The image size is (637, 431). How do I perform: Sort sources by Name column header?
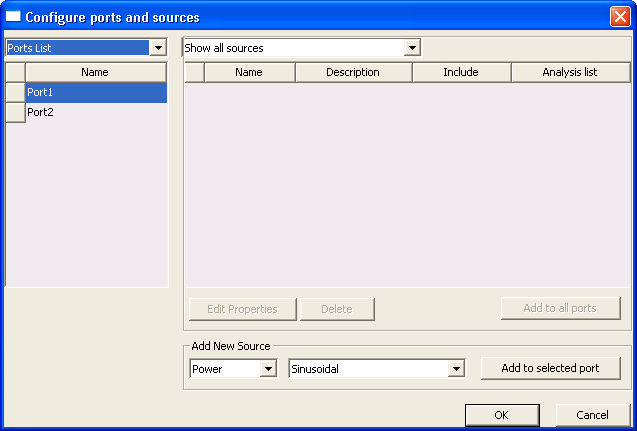click(x=249, y=72)
